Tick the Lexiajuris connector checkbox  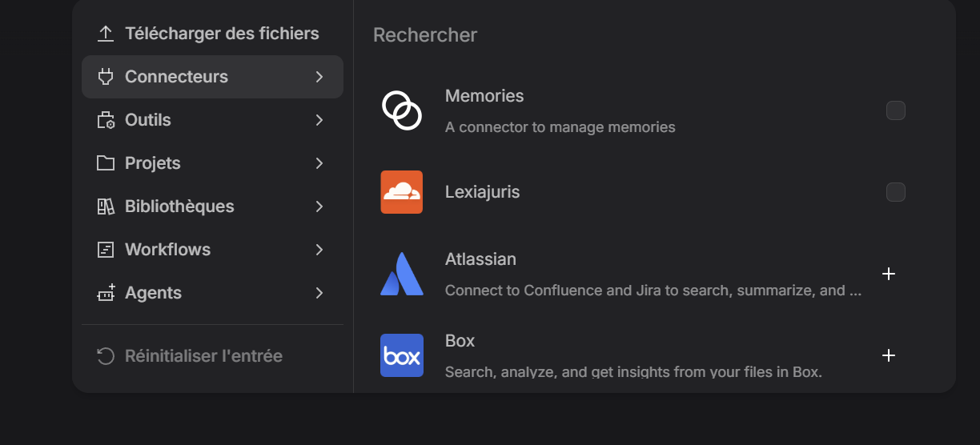coord(896,192)
